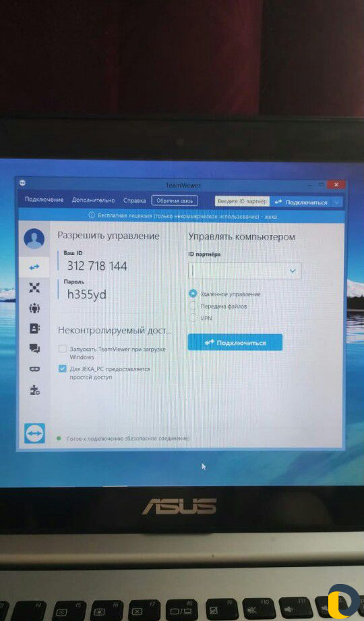The width and height of the screenshot is (364, 621).
Task: Open the contacts book sidebar icon
Action: pyautogui.click(x=34, y=328)
